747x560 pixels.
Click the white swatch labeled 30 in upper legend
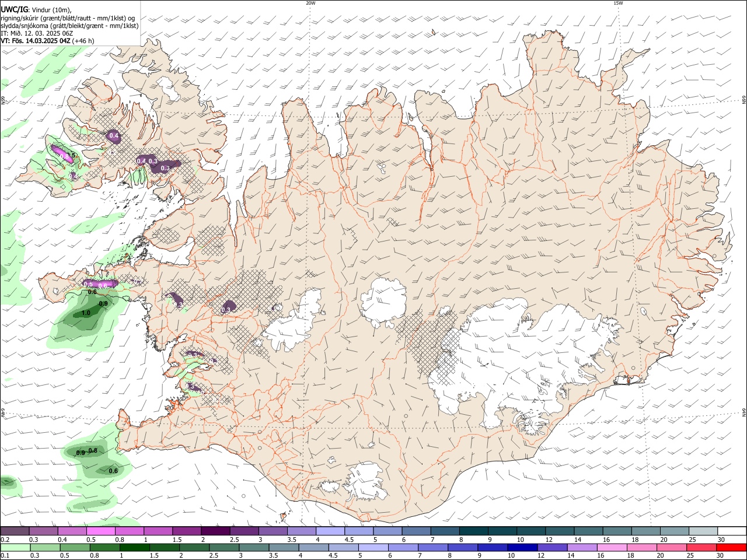[732, 531]
